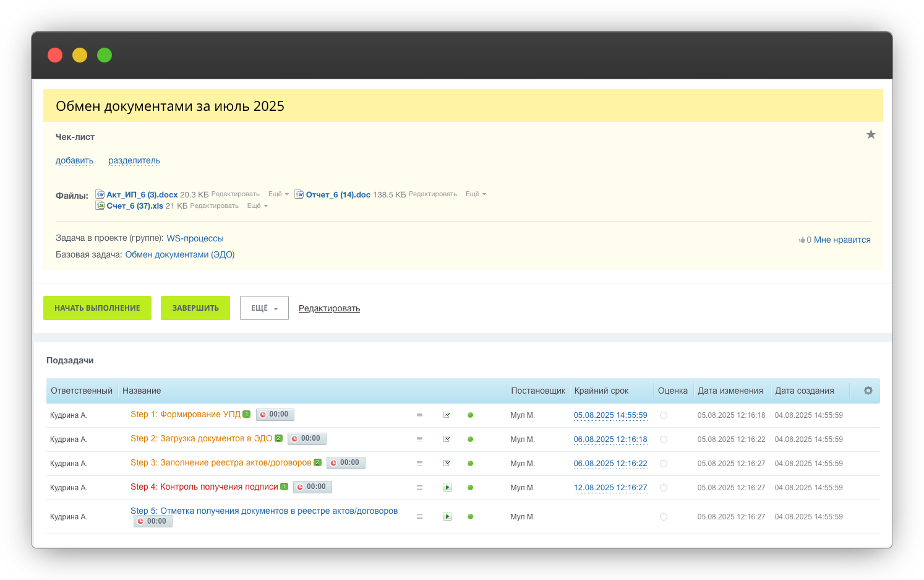Sort subtasks by Дата создания column

[x=805, y=391]
